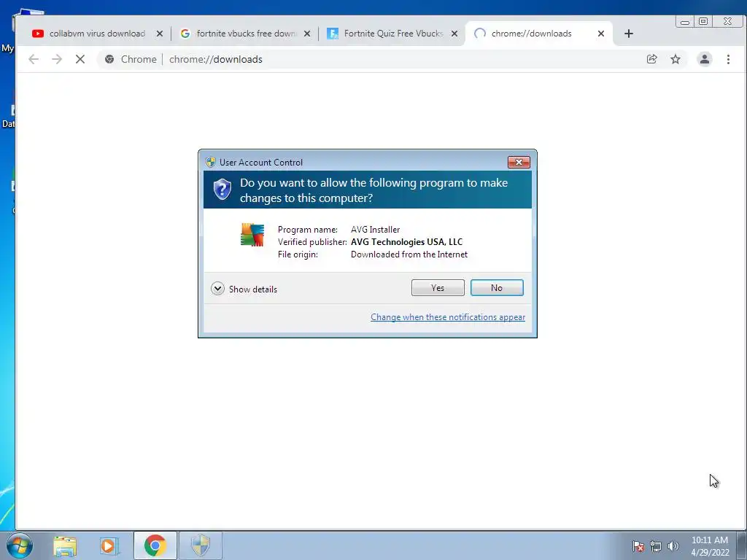
Task: Open the Chrome profile avatar
Action: coord(704,59)
